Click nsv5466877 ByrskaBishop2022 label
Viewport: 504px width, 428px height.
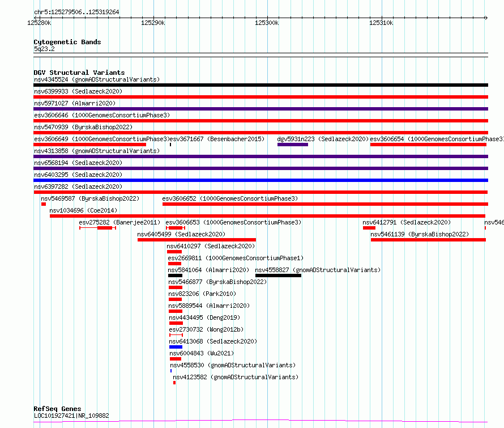[217, 282]
